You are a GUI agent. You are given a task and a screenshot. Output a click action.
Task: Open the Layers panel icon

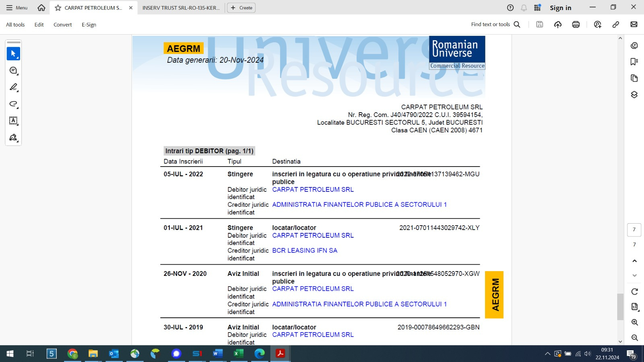coord(634,95)
